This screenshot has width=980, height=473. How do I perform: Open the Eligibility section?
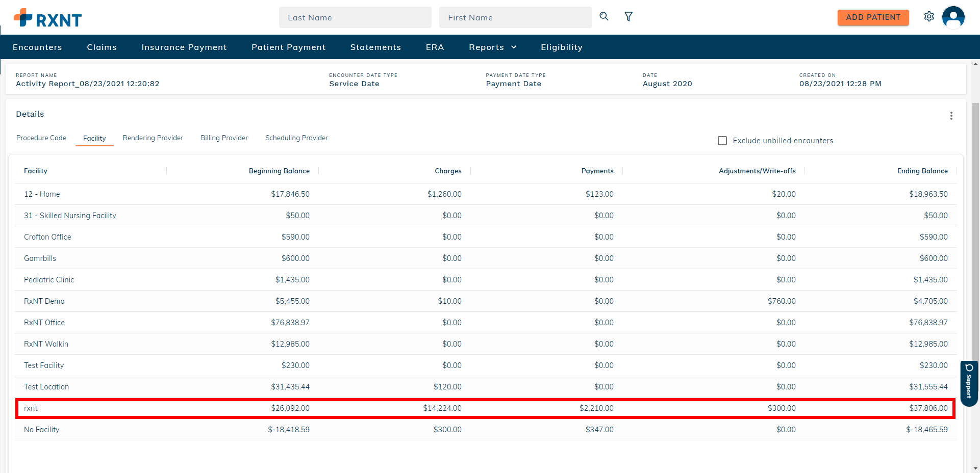tap(562, 47)
